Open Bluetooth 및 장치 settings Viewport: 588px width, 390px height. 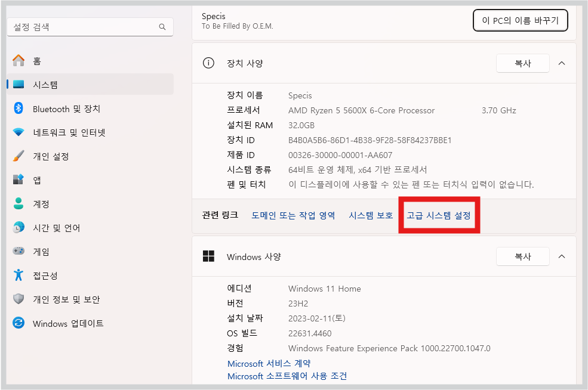tap(90, 109)
